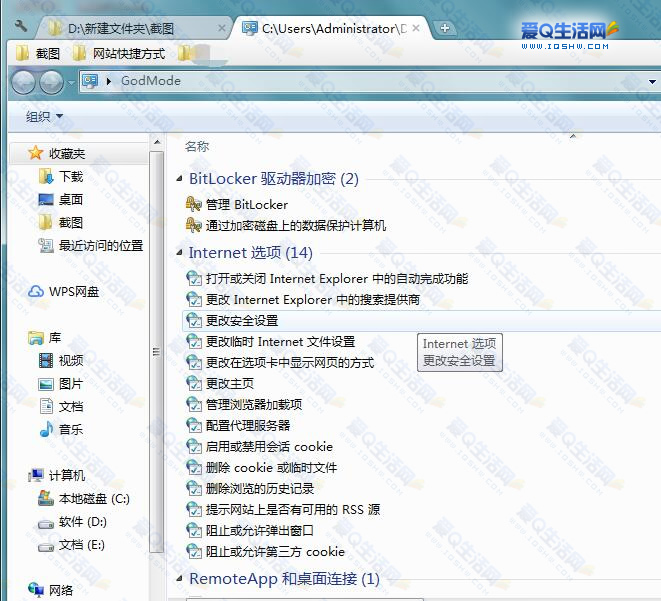The height and width of the screenshot is (601, 661).
Task: Open 软件 (D:) drive
Action: 73,522
